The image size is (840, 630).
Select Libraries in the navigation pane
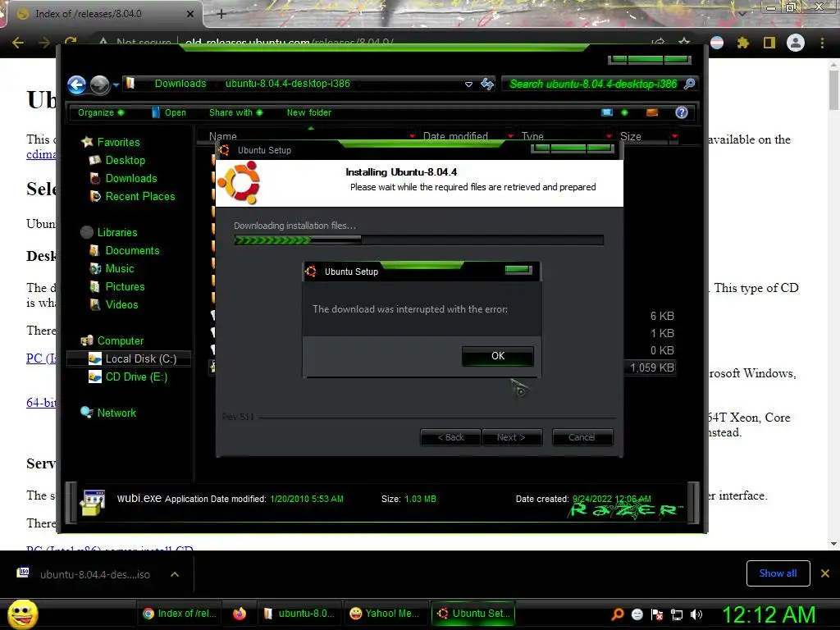117,232
